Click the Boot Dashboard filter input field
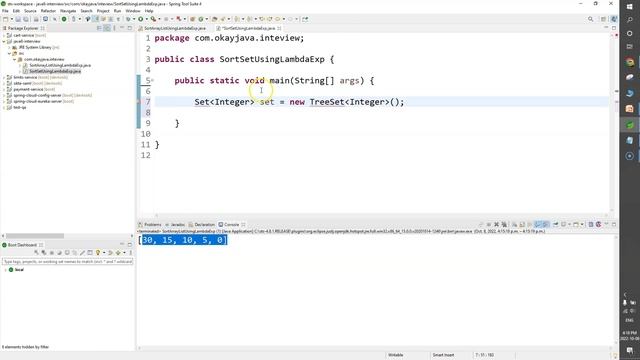 click(67, 261)
